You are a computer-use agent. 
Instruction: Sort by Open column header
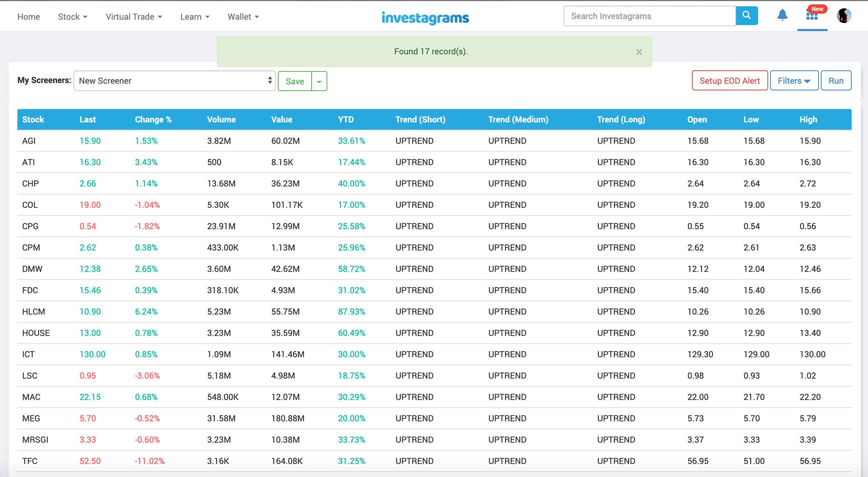click(x=697, y=119)
